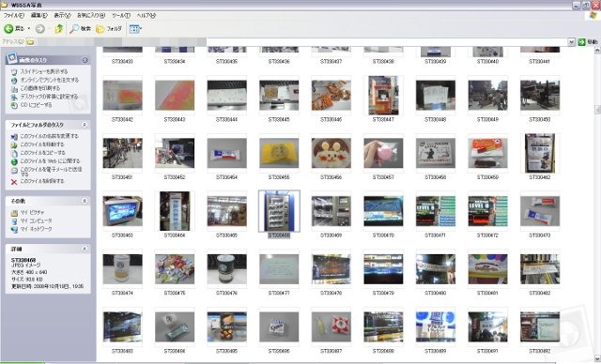Select the ST330474 Starbucks cup thumbnail
601x364 pixels.
pos(122,268)
